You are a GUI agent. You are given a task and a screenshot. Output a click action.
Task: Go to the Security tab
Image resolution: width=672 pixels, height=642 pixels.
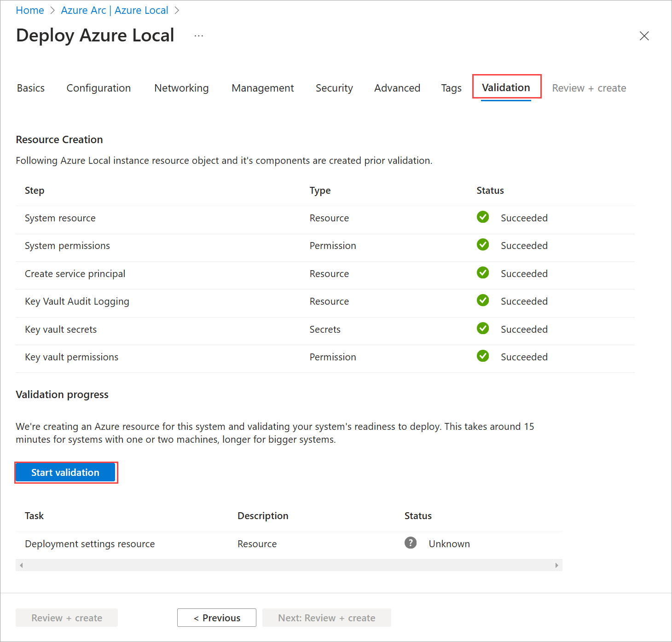tap(334, 88)
